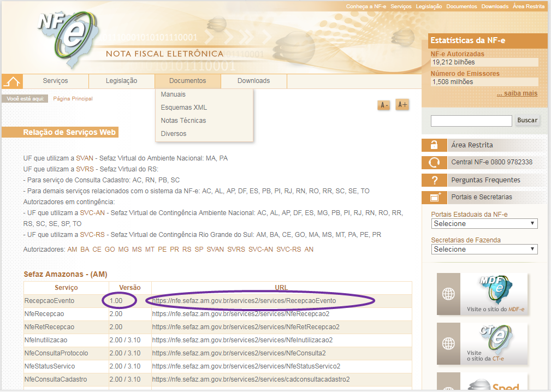
Task: Click the Portais e Secretarias window icon
Action: tap(434, 198)
